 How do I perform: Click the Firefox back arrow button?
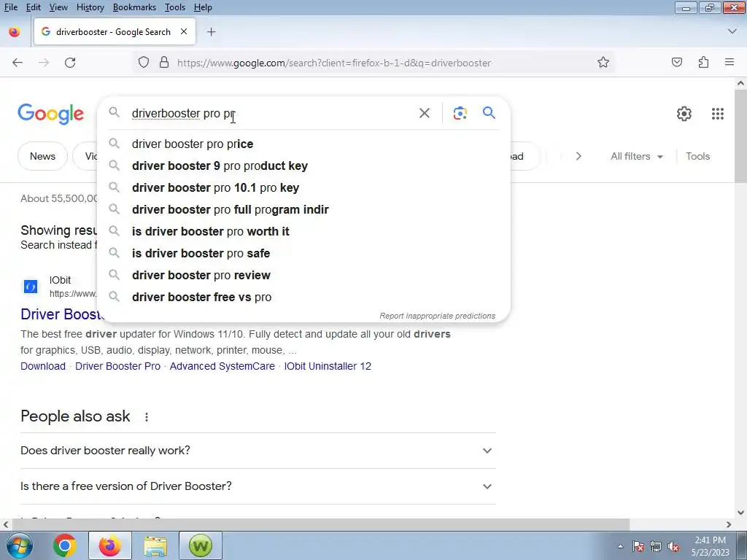click(18, 63)
